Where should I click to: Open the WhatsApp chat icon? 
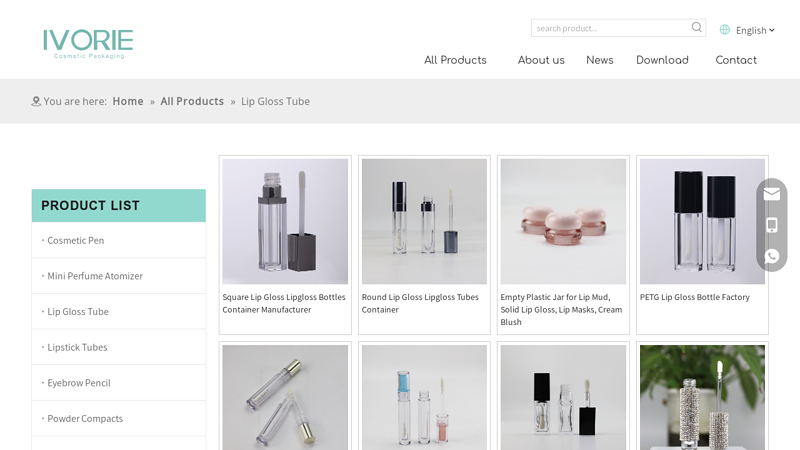click(x=771, y=256)
